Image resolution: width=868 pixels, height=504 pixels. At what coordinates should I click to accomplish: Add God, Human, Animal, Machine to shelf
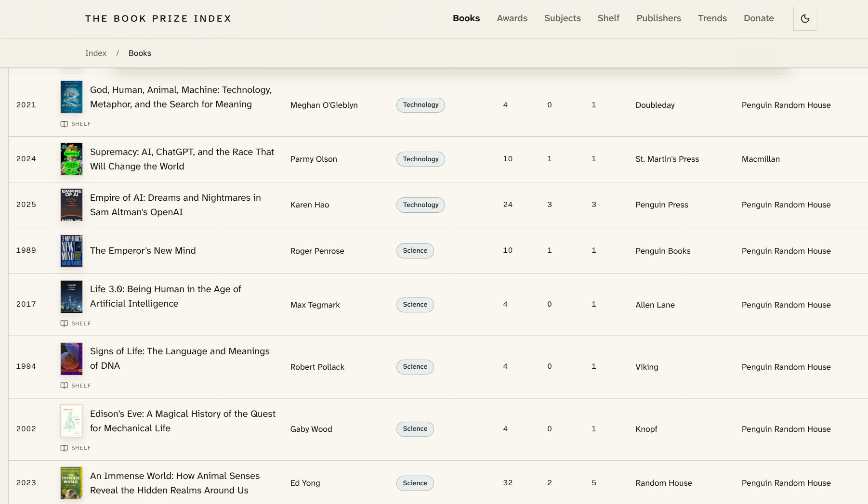(x=76, y=124)
